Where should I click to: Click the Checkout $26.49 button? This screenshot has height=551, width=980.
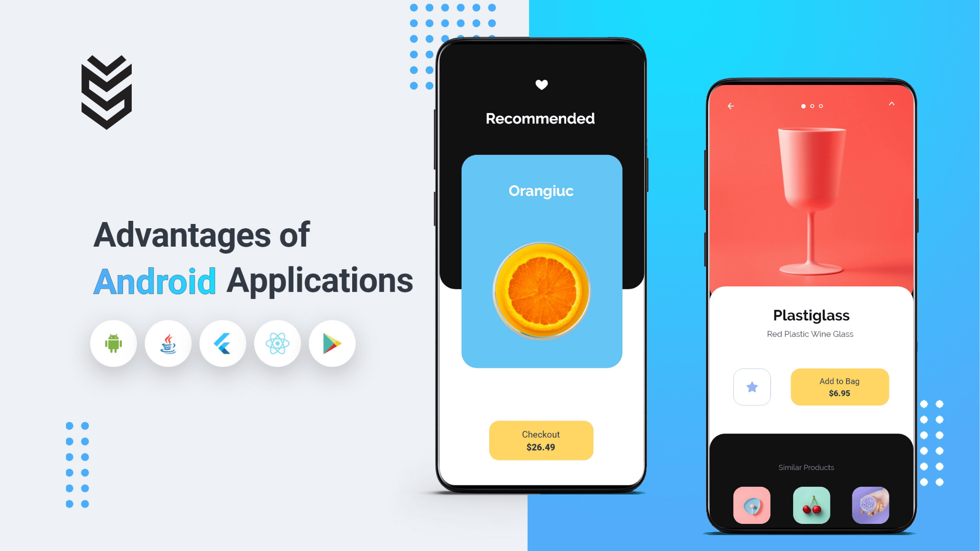click(x=541, y=440)
